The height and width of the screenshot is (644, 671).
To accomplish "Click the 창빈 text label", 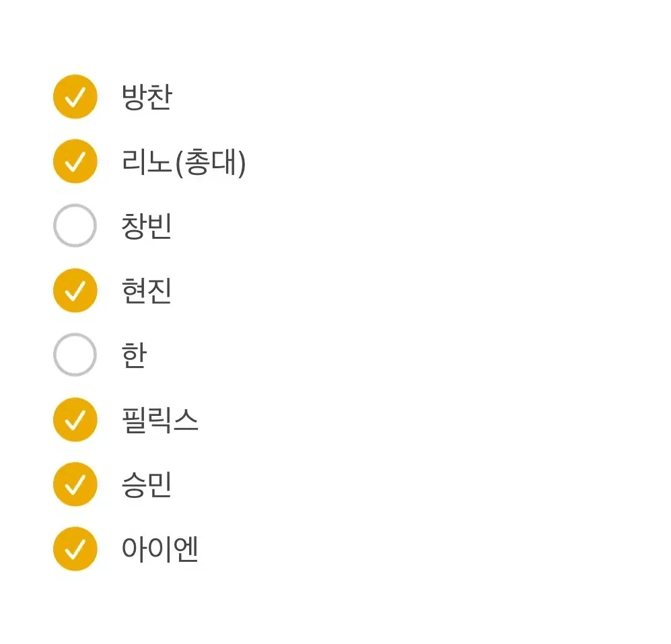I will pos(147,226).
